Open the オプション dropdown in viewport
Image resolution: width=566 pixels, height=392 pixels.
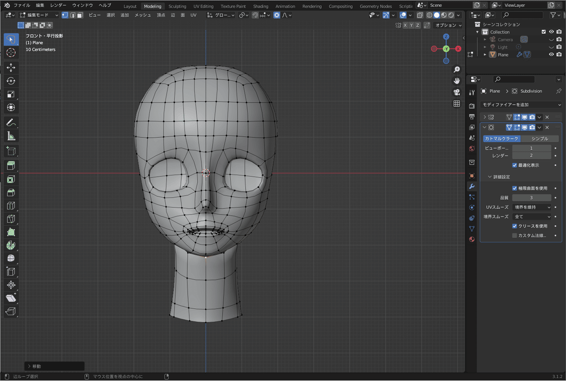(448, 25)
